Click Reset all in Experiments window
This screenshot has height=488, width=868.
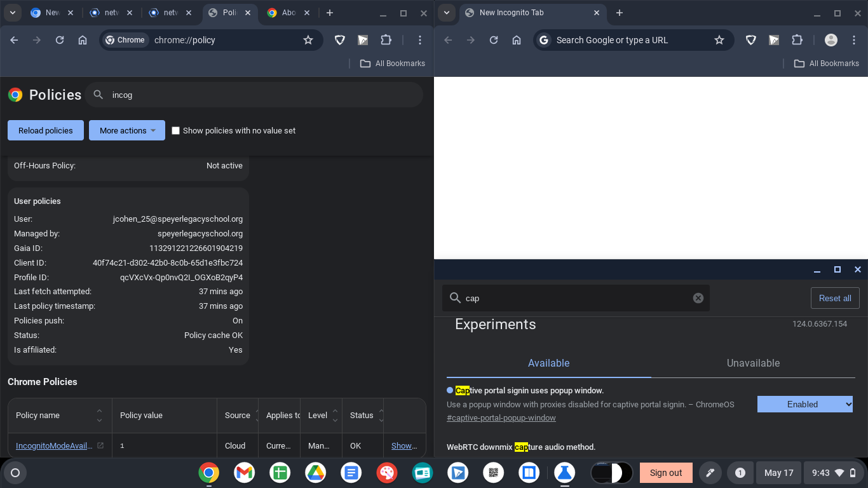[835, 298]
